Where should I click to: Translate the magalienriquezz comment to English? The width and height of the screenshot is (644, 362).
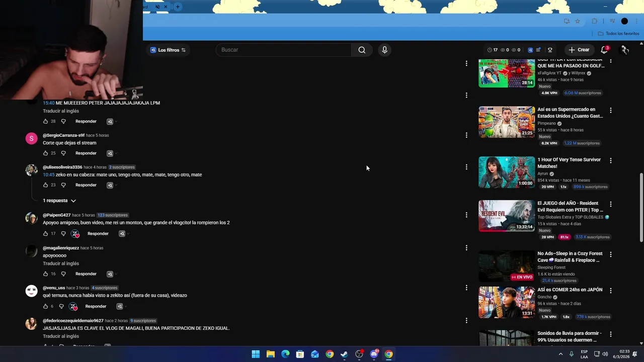pos(61,263)
